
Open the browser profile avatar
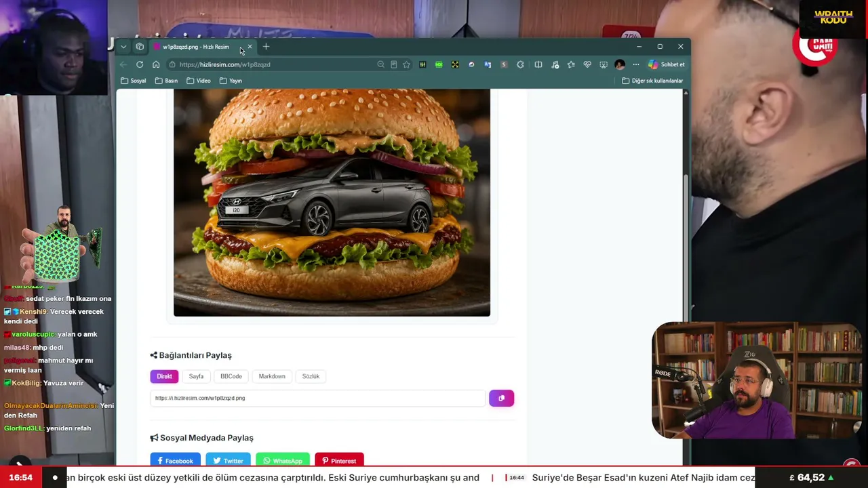pyautogui.click(x=620, y=64)
